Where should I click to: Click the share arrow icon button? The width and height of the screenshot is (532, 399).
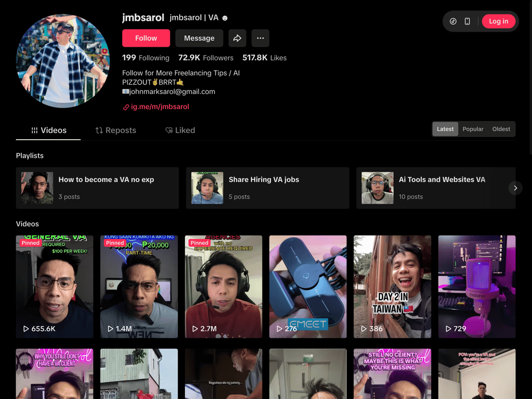[237, 38]
